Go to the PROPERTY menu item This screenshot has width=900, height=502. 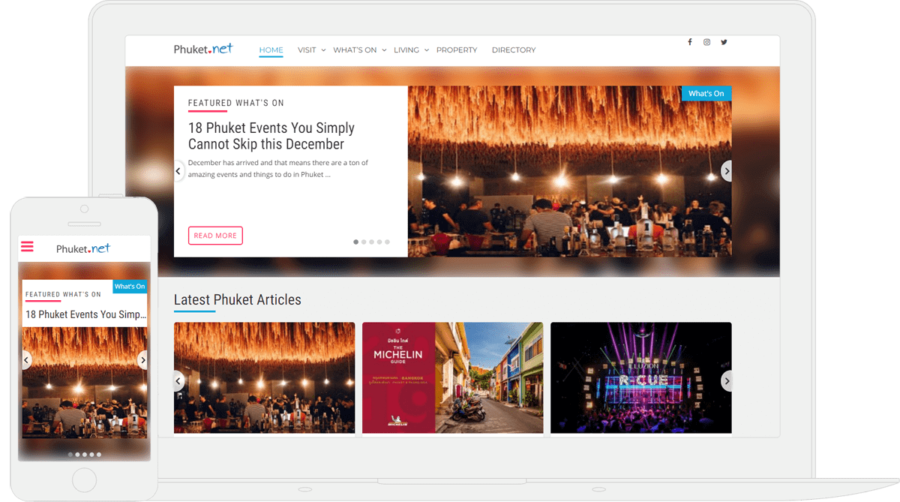[x=456, y=50]
